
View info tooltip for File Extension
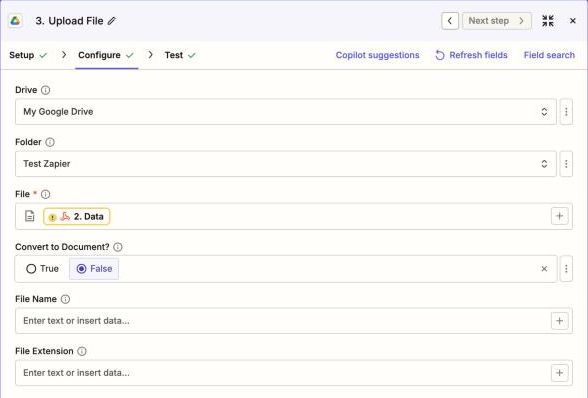coord(82,351)
